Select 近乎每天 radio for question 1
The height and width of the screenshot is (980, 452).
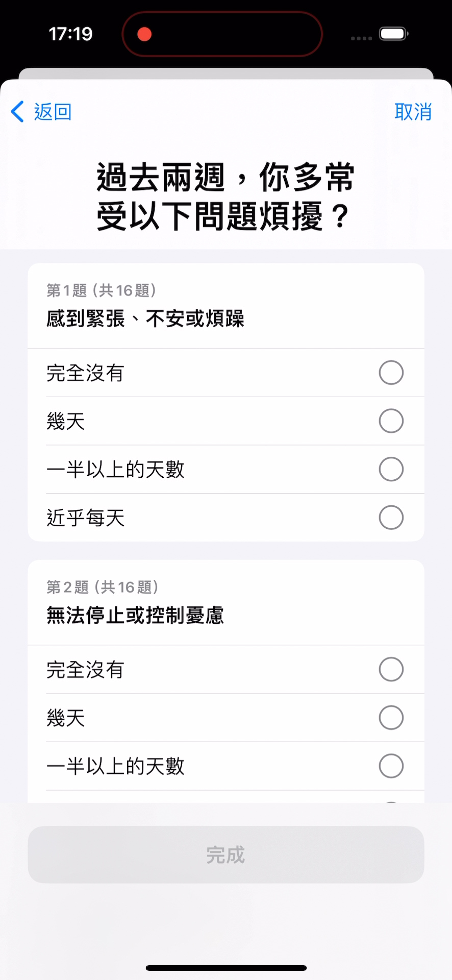point(391,518)
